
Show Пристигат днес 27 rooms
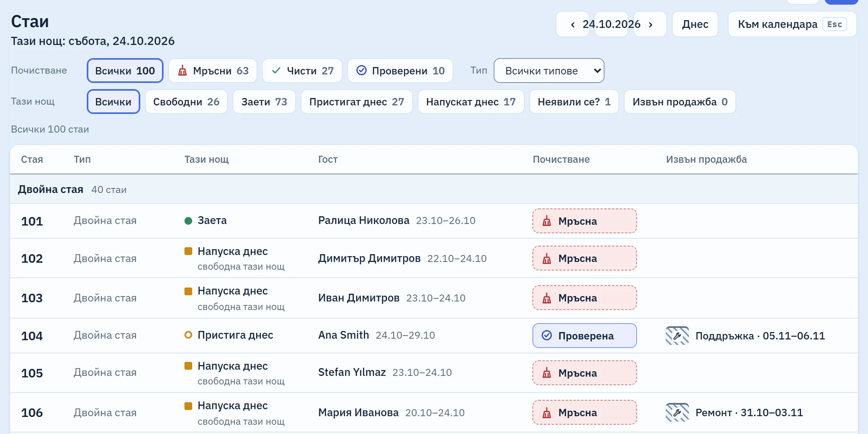pyautogui.click(x=357, y=102)
